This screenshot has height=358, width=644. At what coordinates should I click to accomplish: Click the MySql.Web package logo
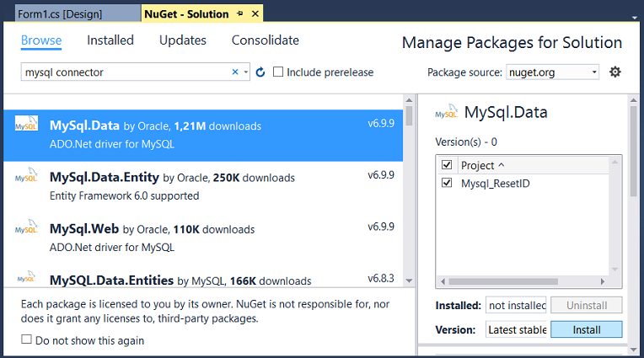click(x=26, y=227)
